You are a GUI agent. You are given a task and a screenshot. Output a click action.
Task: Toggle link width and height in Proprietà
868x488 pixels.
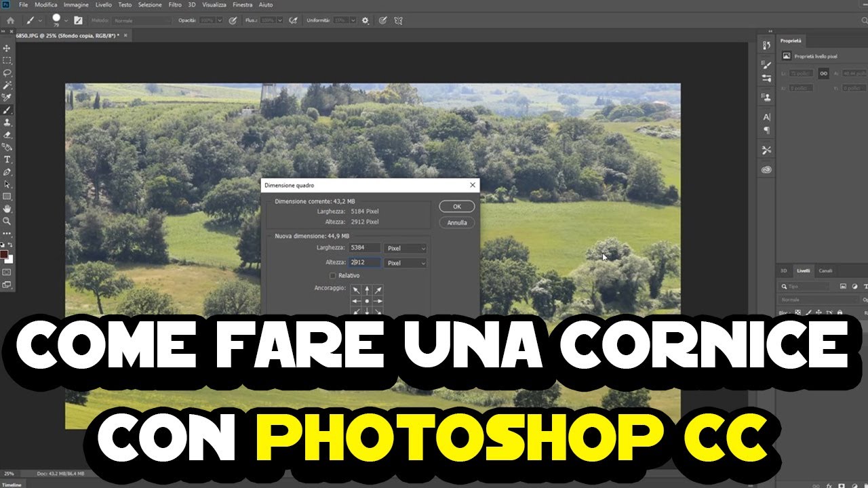823,73
